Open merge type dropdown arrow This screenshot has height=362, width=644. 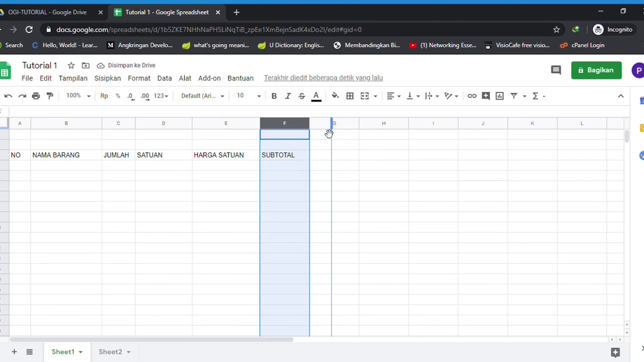tap(375, 96)
